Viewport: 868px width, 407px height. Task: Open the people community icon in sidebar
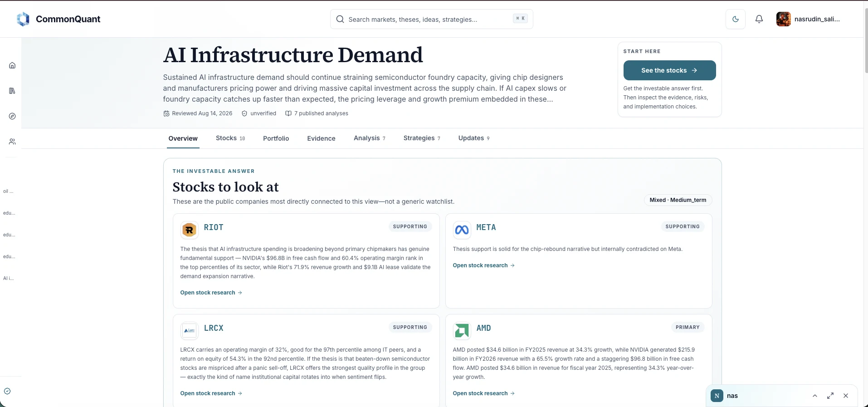click(12, 142)
